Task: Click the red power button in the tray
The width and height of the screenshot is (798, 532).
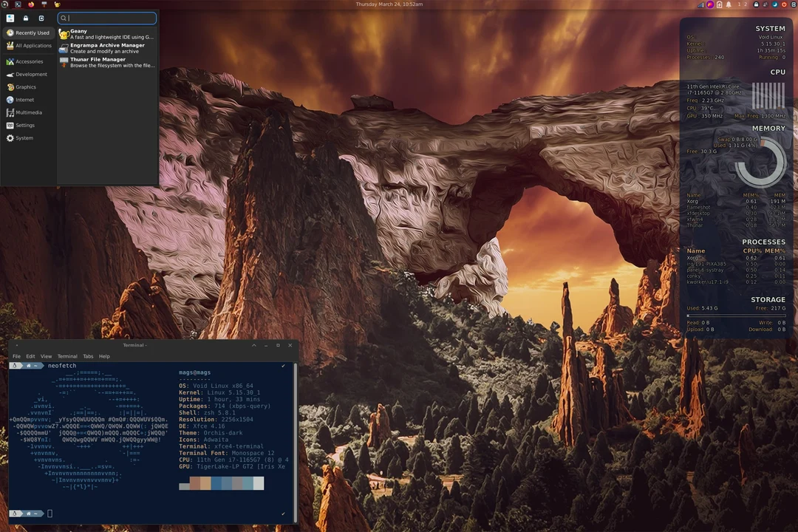Action: tap(784, 4)
